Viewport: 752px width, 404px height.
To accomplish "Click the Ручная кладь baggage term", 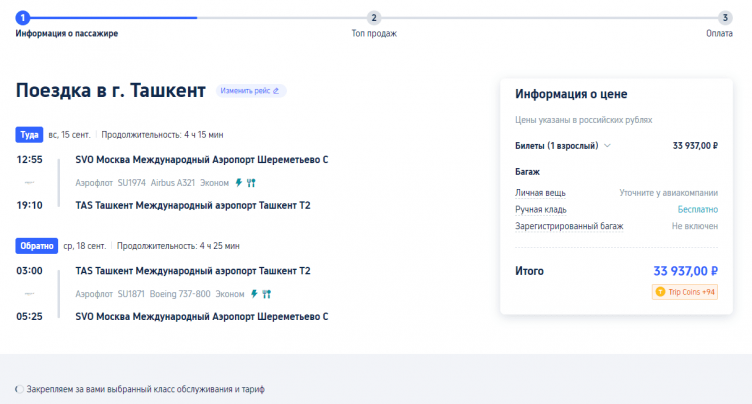I will pos(541,210).
